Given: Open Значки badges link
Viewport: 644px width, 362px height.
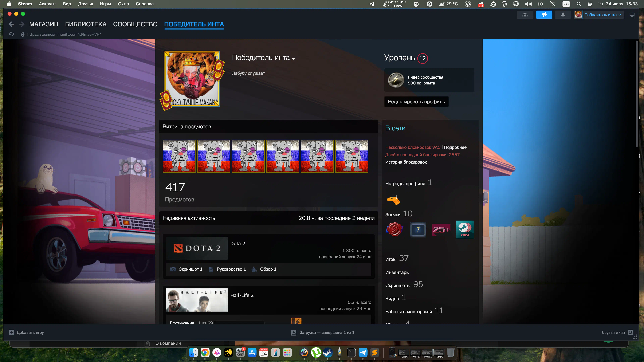Looking at the screenshot, I should pos(393,215).
